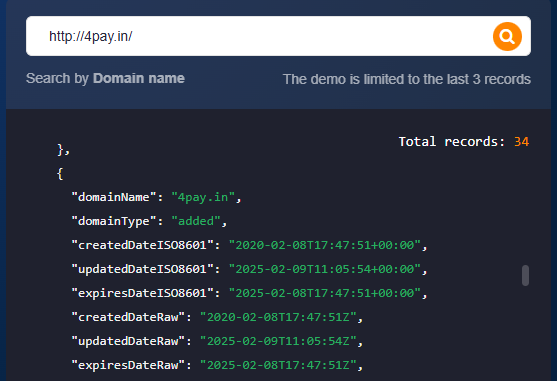Click the orange search magnifier button
The image size is (557, 381).
(507, 36)
